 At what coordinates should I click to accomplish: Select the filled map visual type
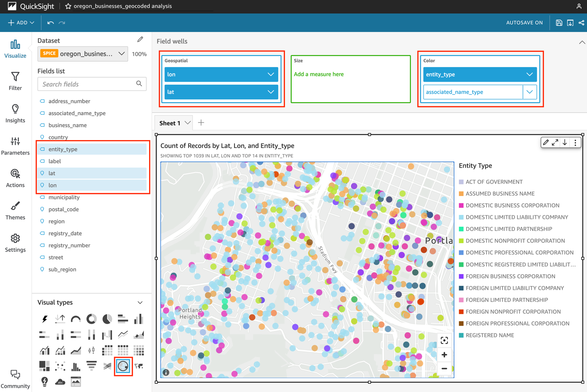[139, 366]
